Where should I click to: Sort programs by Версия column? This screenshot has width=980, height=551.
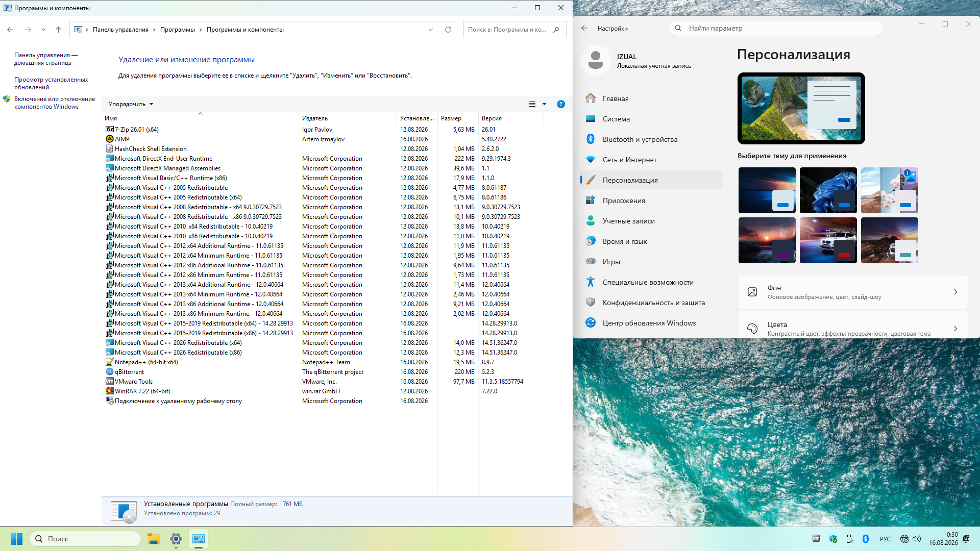point(511,118)
